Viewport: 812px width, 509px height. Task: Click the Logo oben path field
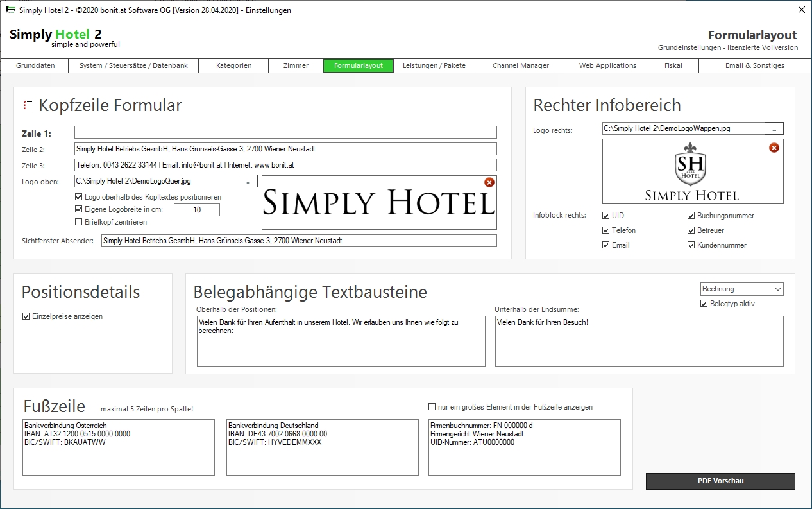pyautogui.click(x=156, y=181)
